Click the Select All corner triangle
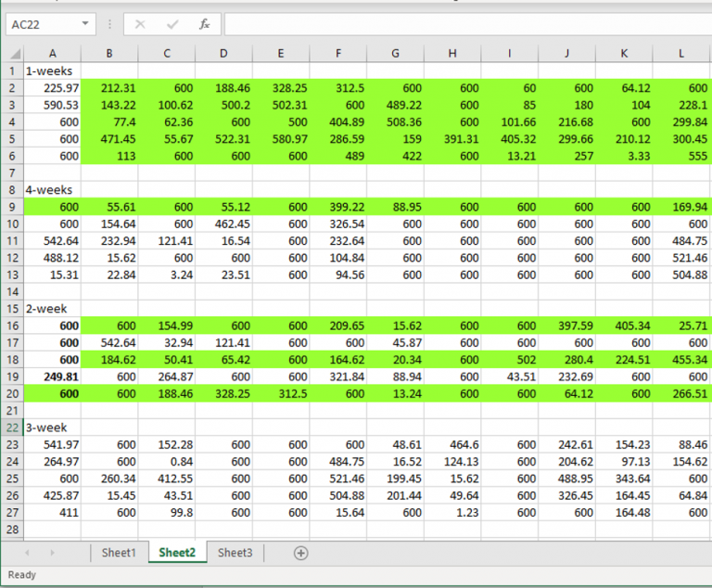 click(x=12, y=53)
